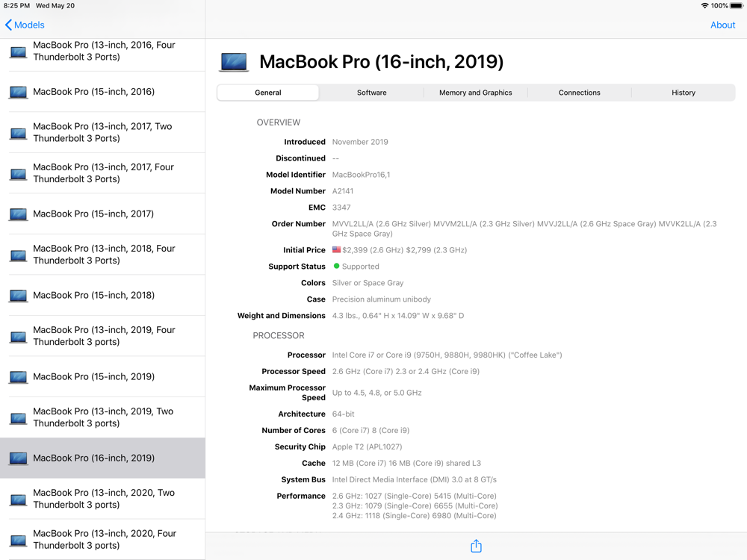Viewport: 747px width, 560px height.
Task: Select the General tab
Action: point(267,93)
